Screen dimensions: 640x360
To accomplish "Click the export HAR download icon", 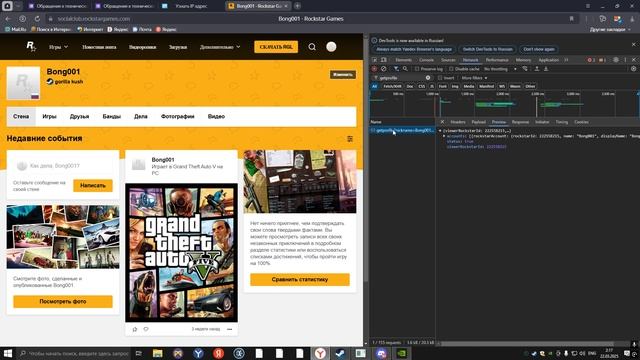I will pyautogui.click(x=546, y=69).
